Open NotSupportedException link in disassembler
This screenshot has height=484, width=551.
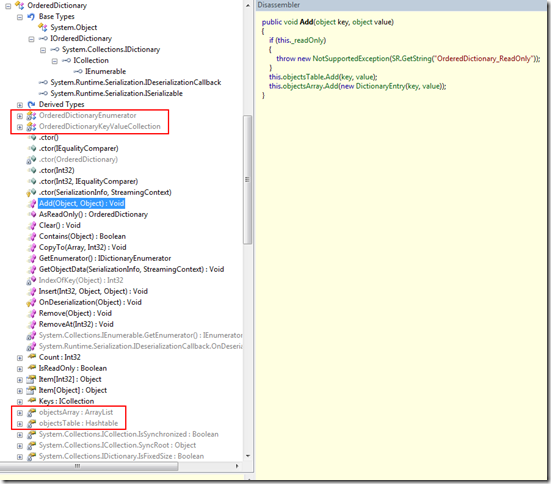(351, 59)
